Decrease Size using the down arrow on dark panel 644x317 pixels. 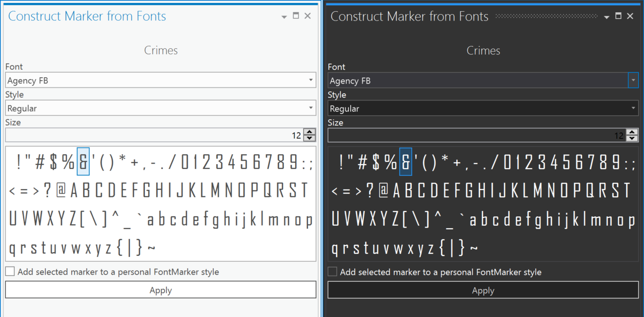coord(633,138)
